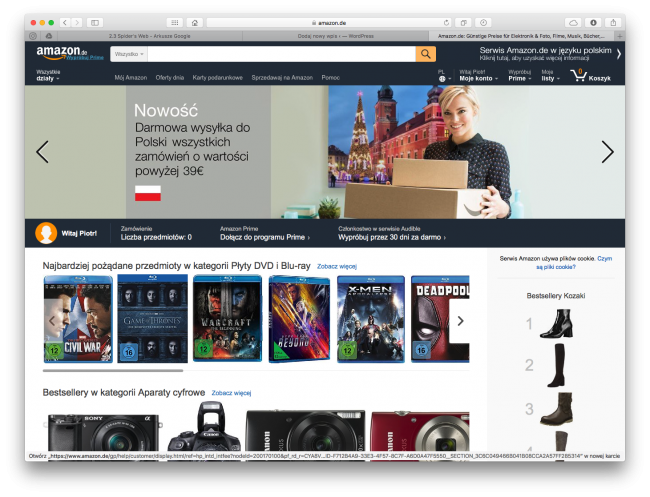Open the PL globe language selector
The height and width of the screenshot is (497, 650).
point(444,75)
